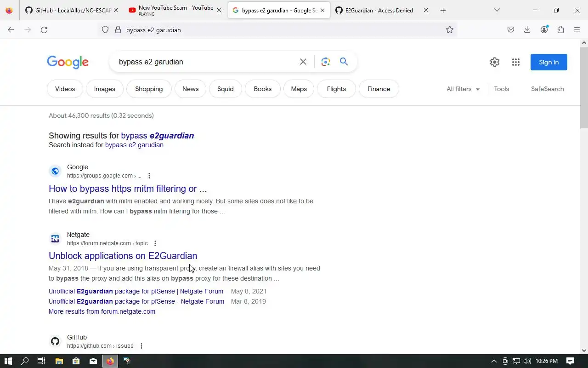The height and width of the screenshot is (368, 588).
Task: Open options for the Netgate result
Action: pos(155,243)
